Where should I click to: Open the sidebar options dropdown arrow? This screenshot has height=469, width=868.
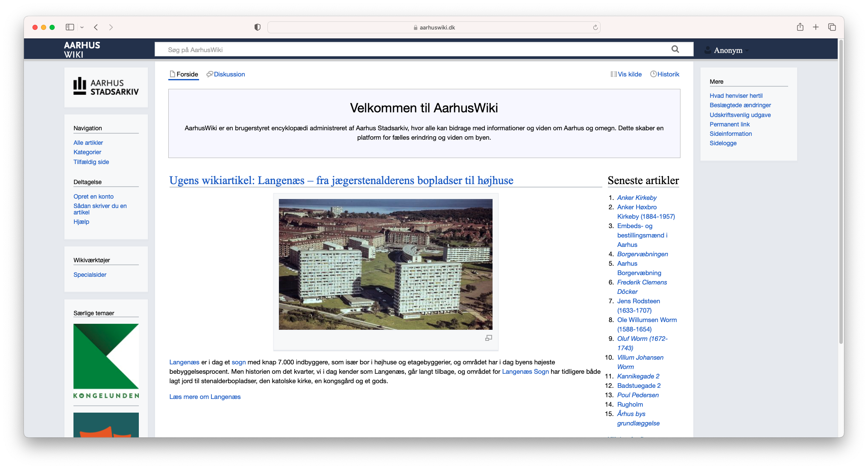point(82,27)
